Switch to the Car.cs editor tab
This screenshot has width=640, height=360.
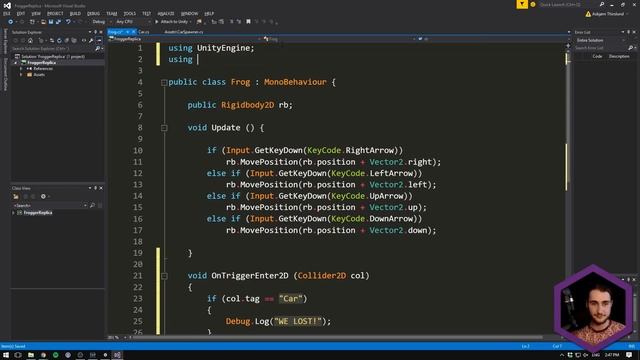144,32
